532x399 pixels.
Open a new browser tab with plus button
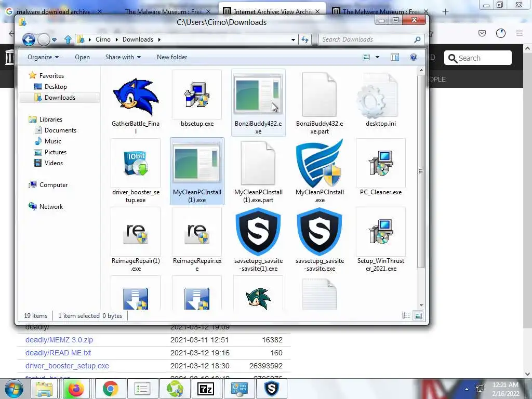pos(445,12)
